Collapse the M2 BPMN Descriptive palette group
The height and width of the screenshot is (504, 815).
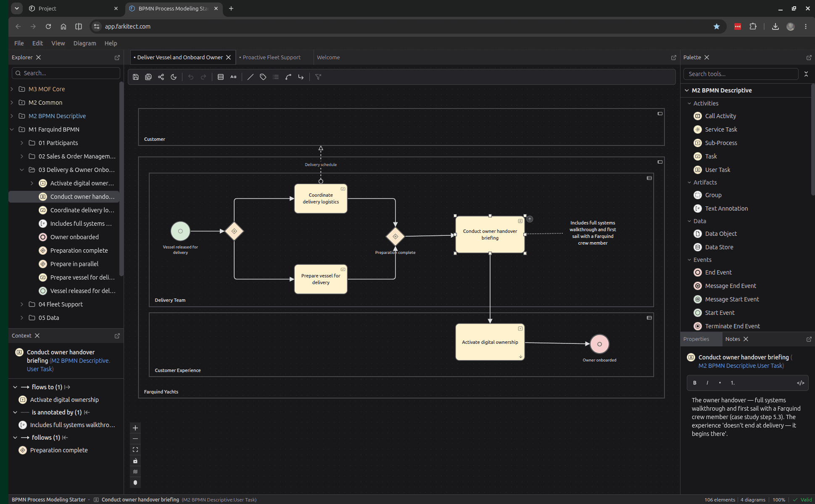(687, 90)
